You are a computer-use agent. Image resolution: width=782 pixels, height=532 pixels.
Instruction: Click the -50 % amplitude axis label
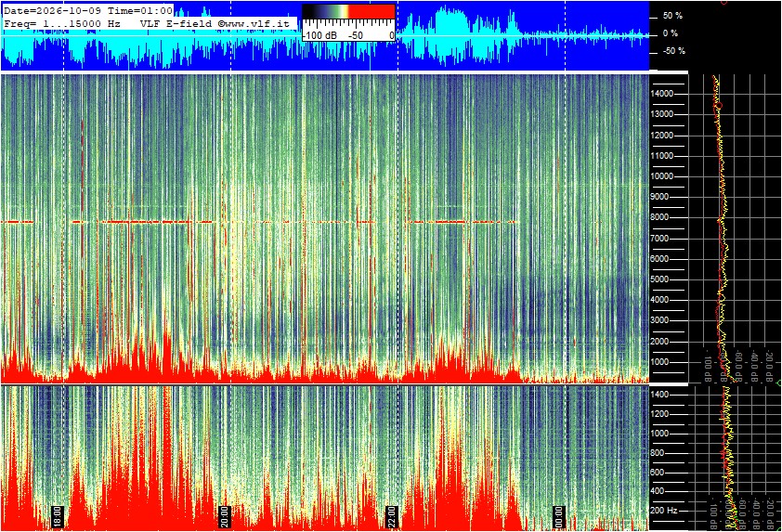[674, 51]
